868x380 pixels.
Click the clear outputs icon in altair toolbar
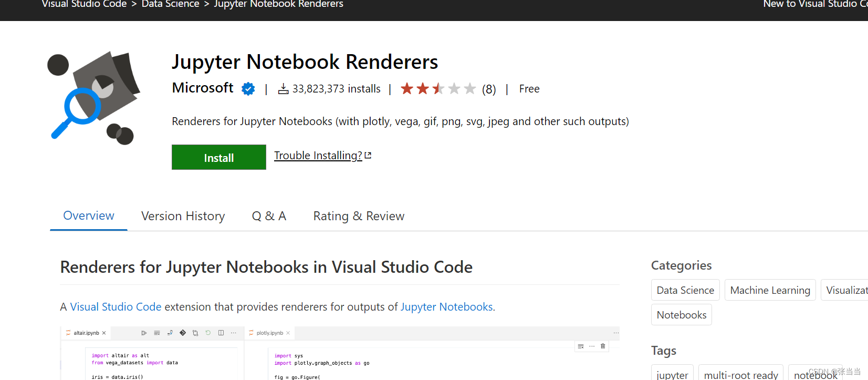156,333
